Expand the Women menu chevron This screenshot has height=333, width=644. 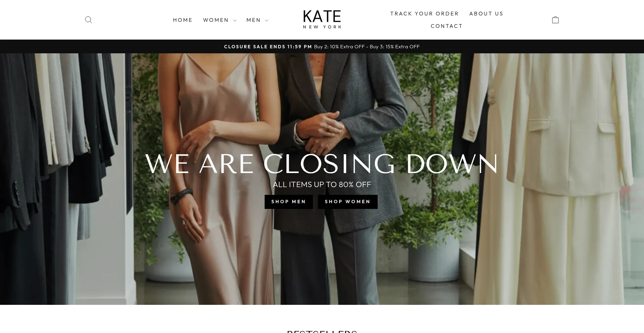[x=235, y=20]
